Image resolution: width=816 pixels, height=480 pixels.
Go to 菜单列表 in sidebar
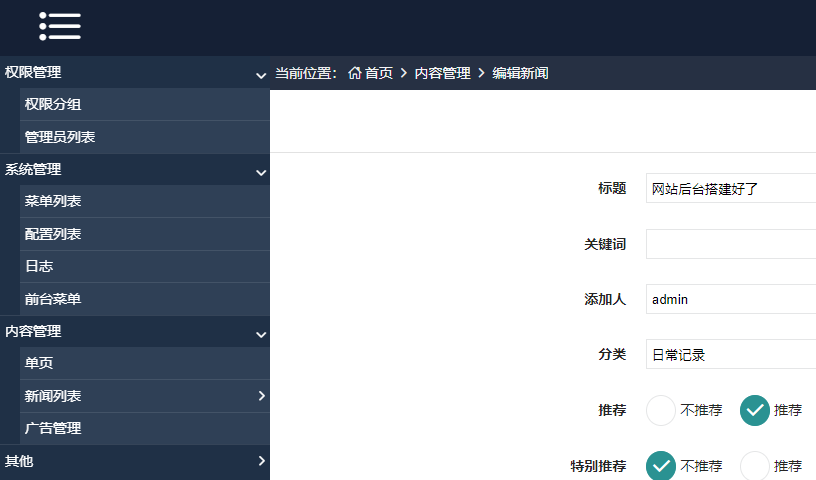coord(53,201)
